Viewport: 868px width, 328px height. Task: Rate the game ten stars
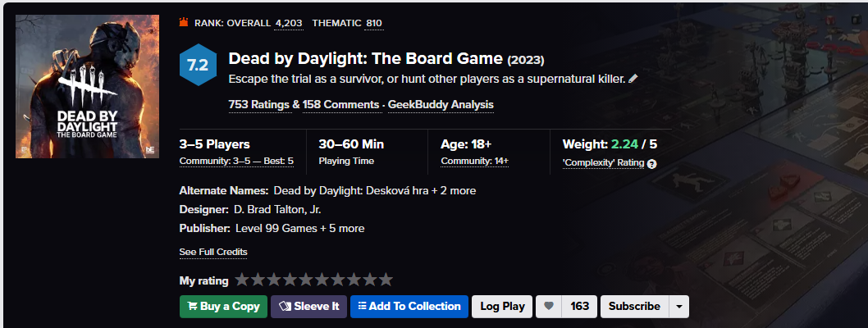point(386,280)
